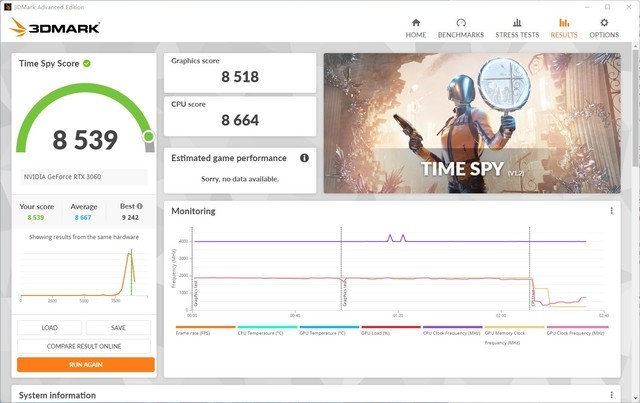Viewport: 640px width, 403px height.
Task: Click the vertical scrollbar on right
Action: click(x=636, y=106)
